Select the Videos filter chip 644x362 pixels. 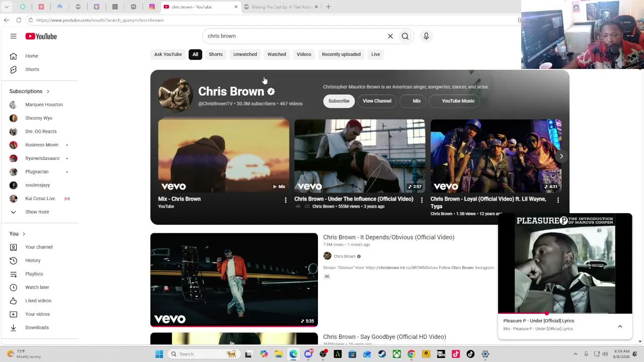(x=304, y=54)
